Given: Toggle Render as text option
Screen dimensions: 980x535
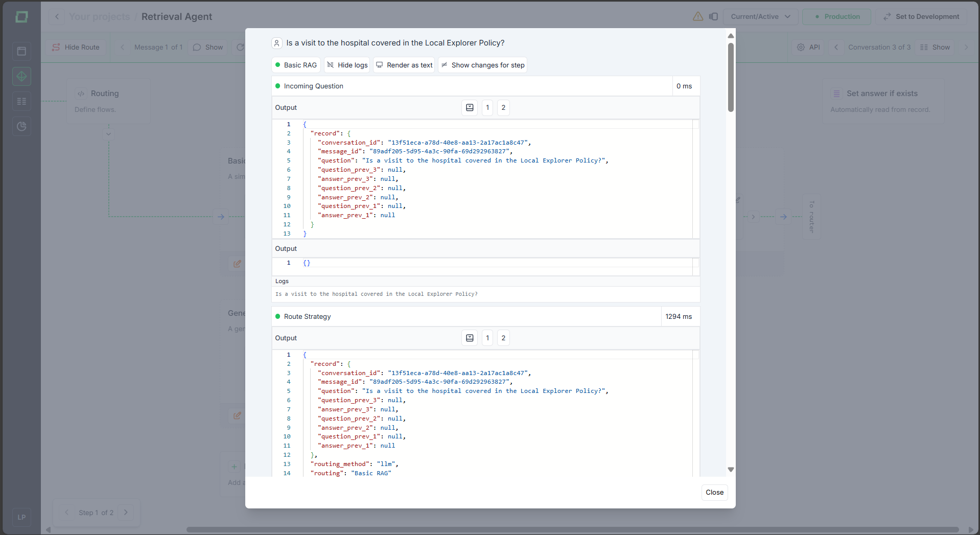Looking at the screenshot, I should pos(404,65).
